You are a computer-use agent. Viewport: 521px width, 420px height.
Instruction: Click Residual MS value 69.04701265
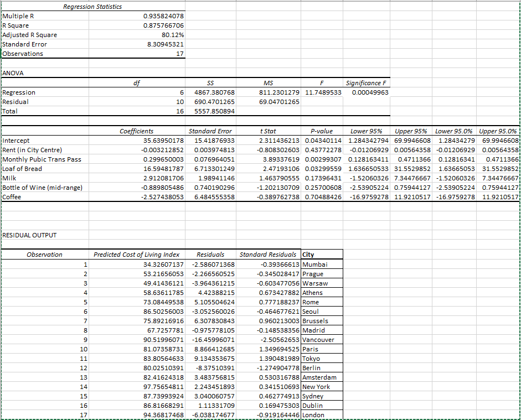click(x=269, y=102)
